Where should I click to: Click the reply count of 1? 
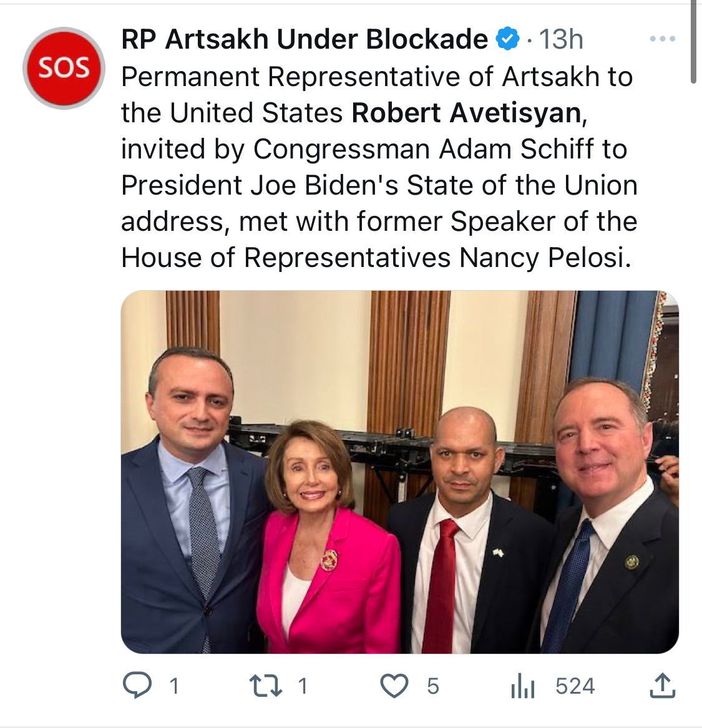(174, 686)
